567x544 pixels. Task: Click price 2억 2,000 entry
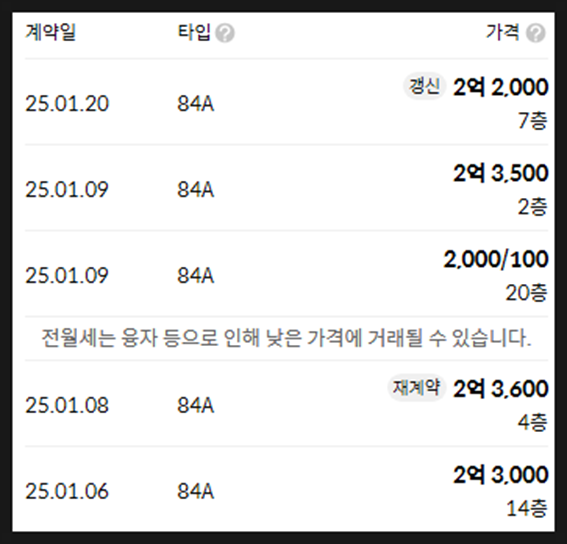501,87
